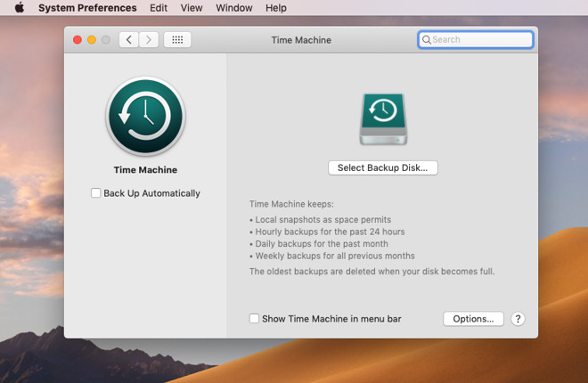
Task: Close the Time Machine window
Action: pos(78,40)
